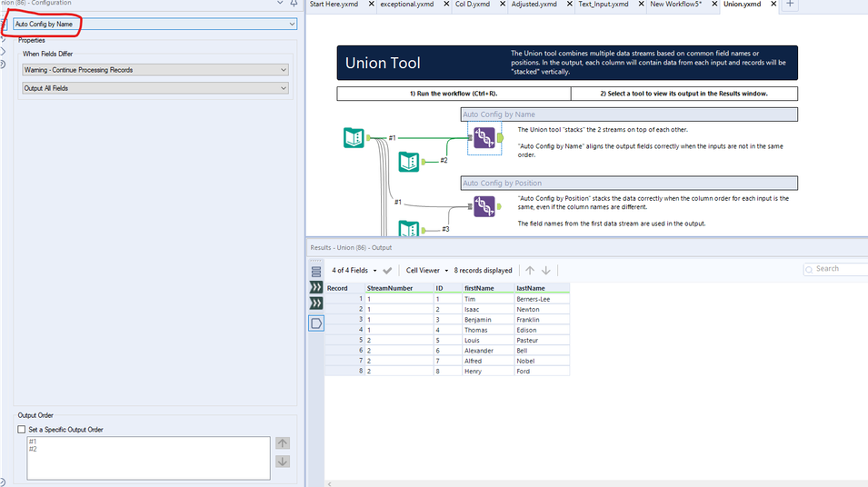Screen dimensions: 868x487
Task: Click the lastName cell Nobel
Action: point(542,361)
